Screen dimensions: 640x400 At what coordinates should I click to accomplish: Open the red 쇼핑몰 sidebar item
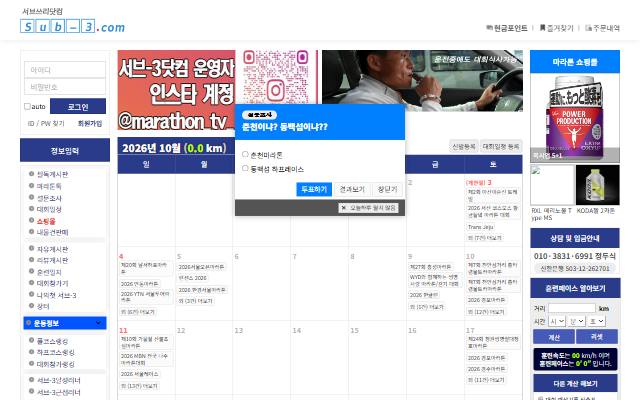click(46, 221)
